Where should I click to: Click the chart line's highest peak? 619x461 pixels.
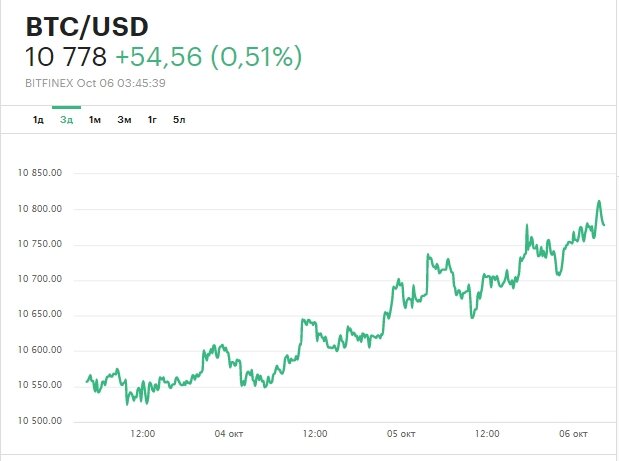click(x=599, y=202)
